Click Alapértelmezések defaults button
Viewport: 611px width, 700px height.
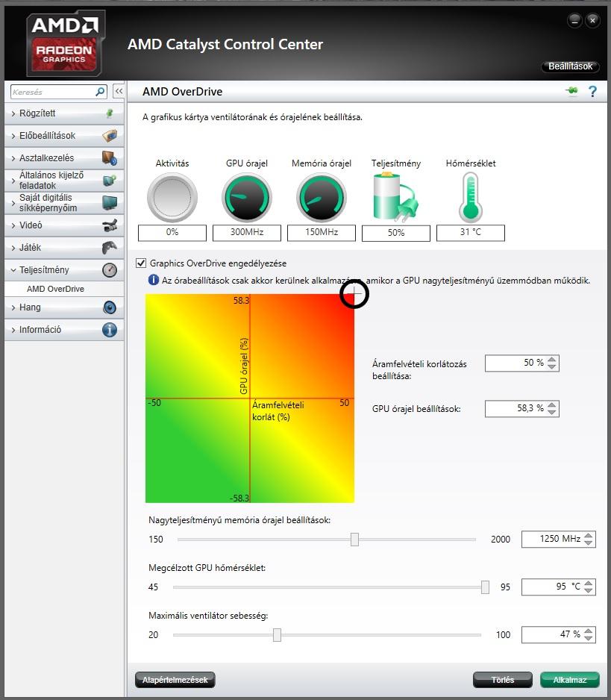pos(175,679)
